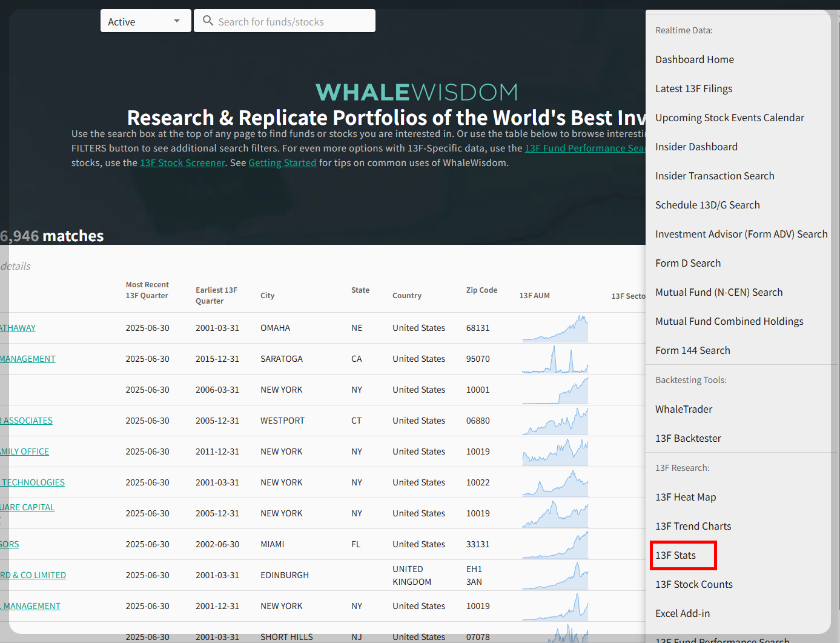Sort by Most Recent 13F Quarter column

pos(147,290)
